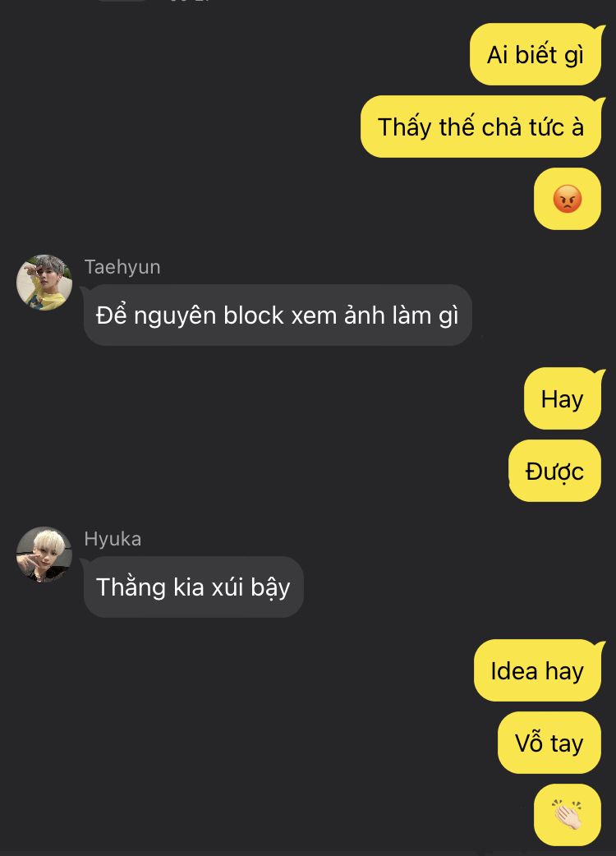Tap the Taehyun sender name
Screen dimensions: 616x856
pyautogui.click(x=122, y=267)
